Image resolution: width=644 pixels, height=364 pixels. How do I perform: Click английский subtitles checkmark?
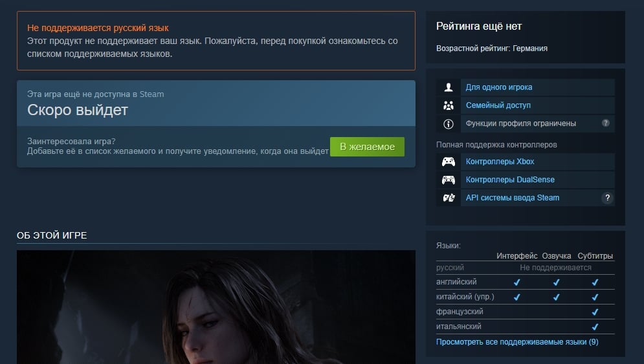(x=595, y=283)
